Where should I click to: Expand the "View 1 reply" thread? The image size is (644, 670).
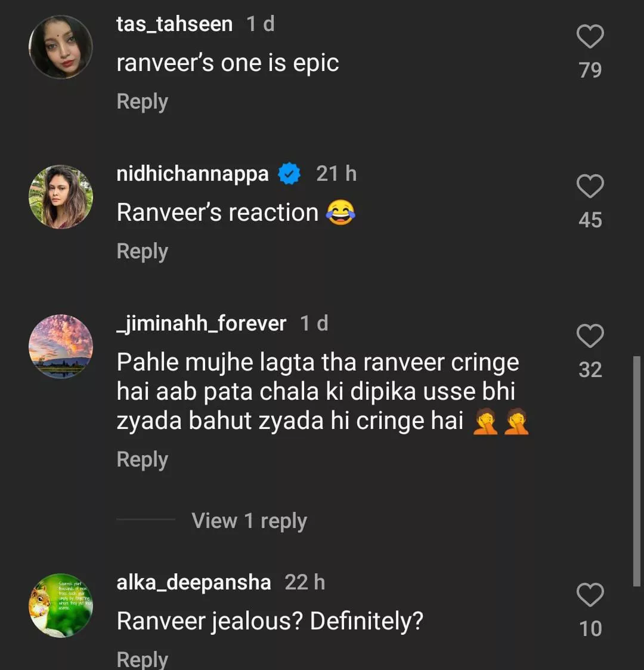tap(249, 521)
